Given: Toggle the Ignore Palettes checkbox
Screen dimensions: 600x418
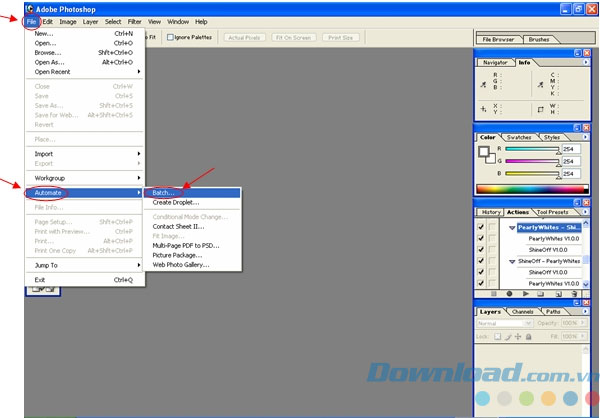Looking at the screenshot, I should pos(170,37).
